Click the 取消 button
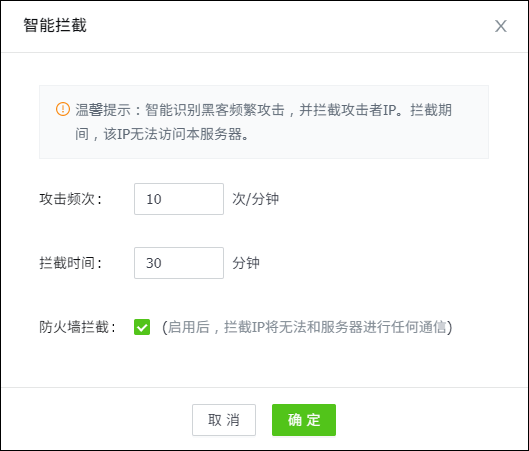The height and width of the screenshot is (451, 529). click(x=224, y=420)
